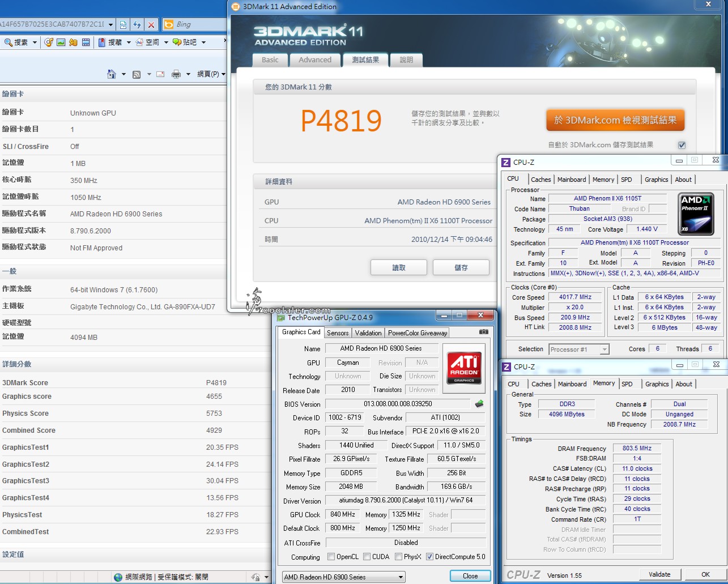Click the 3DMark 儲存 save button
The height and width of the screenshot is (584, 728).
461,267
